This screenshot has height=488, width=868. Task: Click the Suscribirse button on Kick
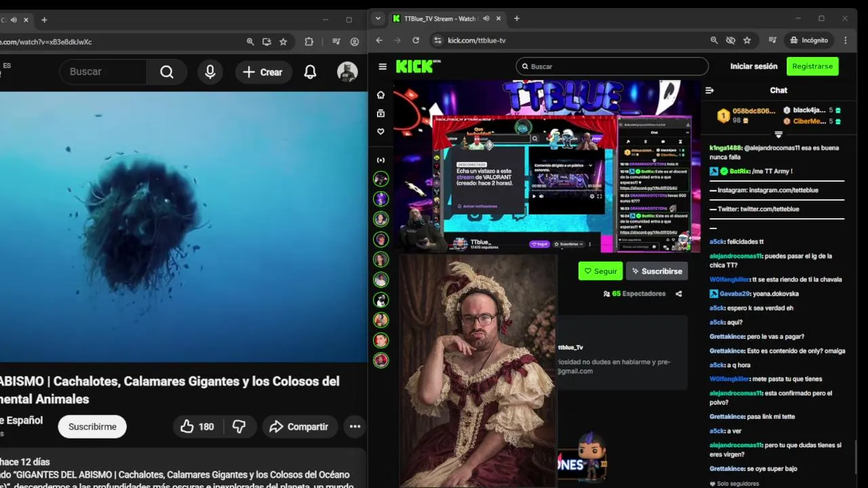click(x=656, y=271)
